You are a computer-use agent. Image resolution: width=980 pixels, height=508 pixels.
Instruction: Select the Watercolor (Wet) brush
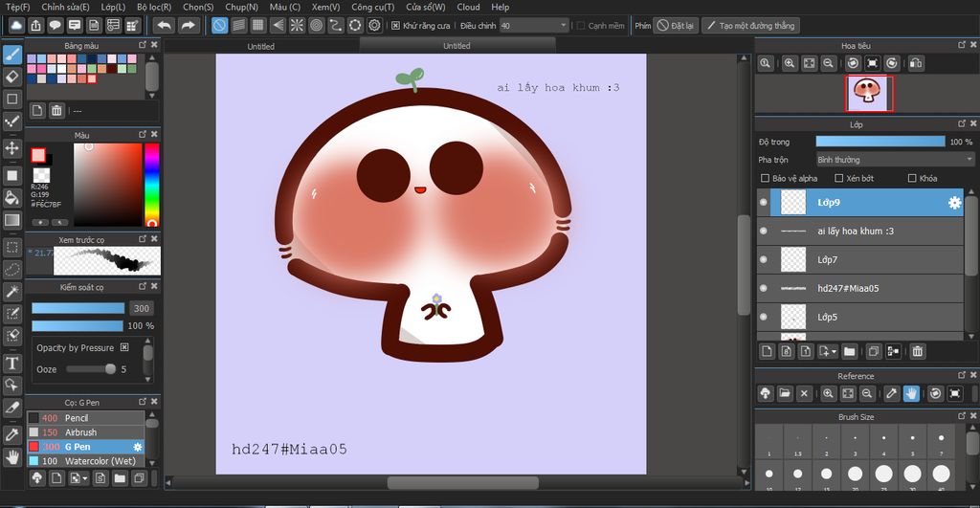pos(85,461)
